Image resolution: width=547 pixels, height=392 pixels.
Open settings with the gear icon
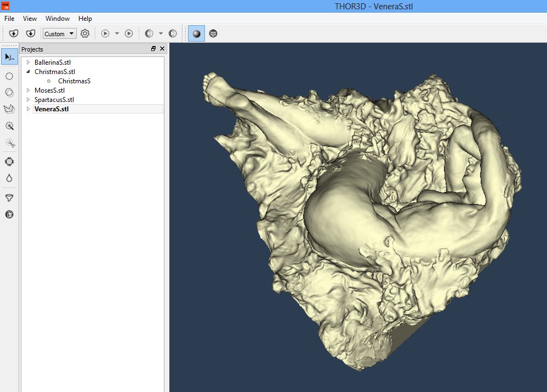coord(85,33)
